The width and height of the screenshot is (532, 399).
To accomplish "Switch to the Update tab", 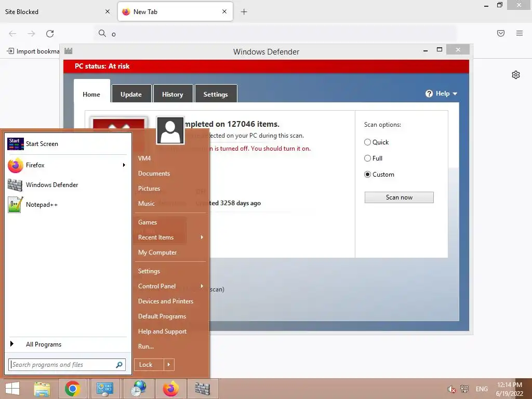I will pyautogui.click(x=131, y=94).
